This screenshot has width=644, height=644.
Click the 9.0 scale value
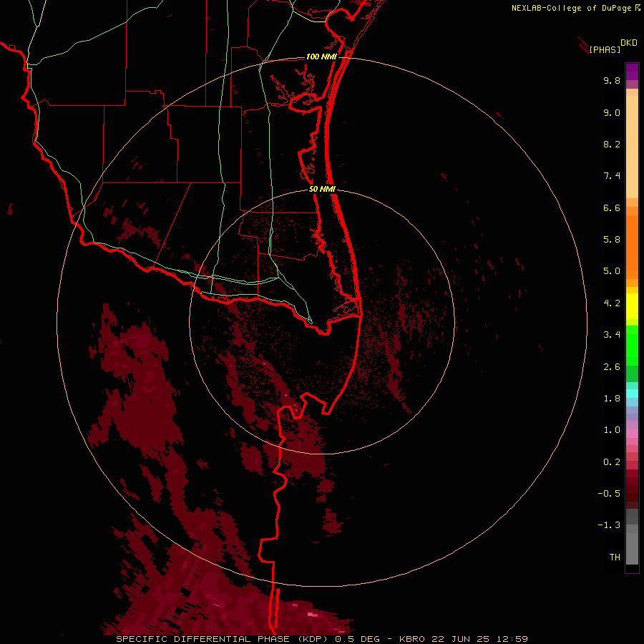[612, 112]
